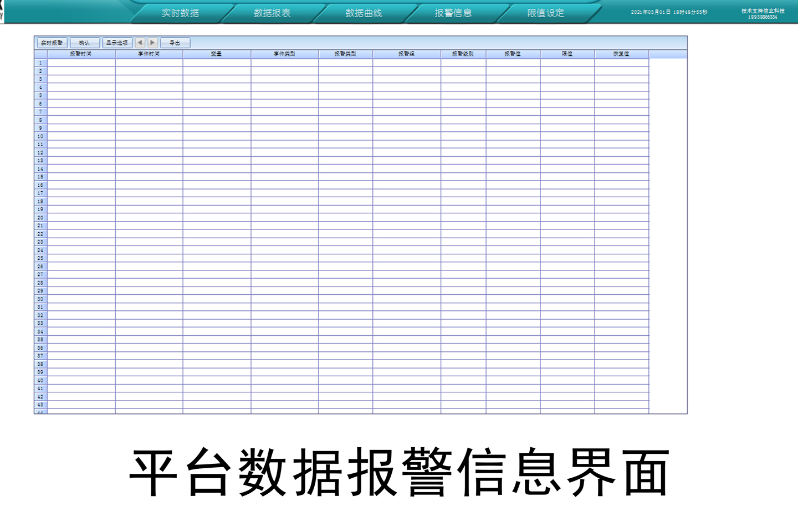This screenshot has height=532, width=798.
Task: Click the 导出 export button
Action: coord(175,43)
